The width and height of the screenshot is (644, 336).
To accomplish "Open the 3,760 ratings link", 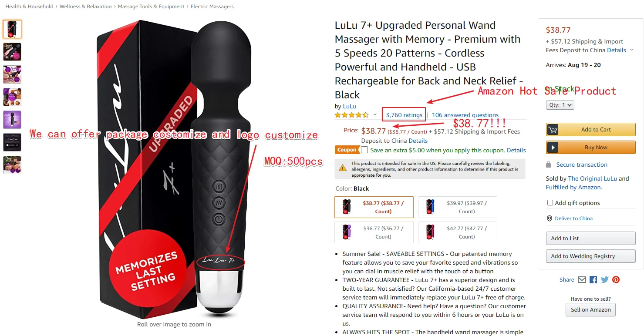I will click(404, 115).
